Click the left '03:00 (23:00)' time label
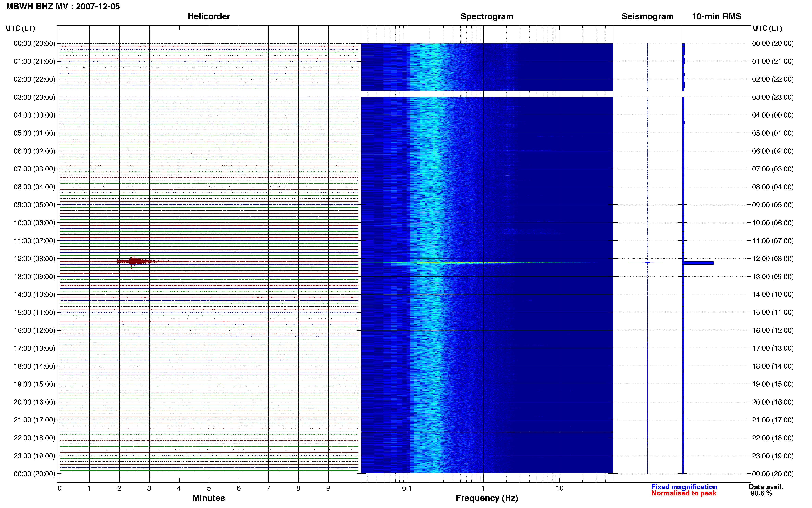 tap(34, 97)
